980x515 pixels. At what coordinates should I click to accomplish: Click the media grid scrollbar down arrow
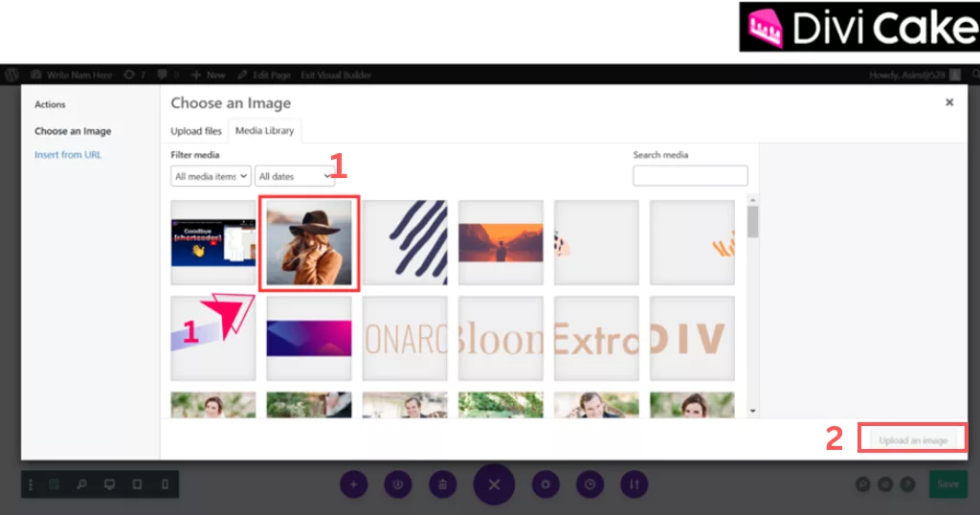point(752,412)
